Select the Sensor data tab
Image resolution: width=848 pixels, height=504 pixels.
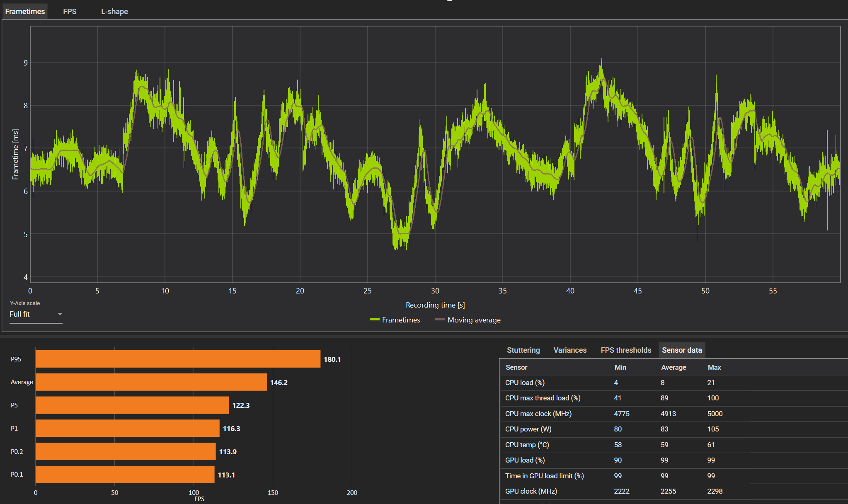(682, 350)
